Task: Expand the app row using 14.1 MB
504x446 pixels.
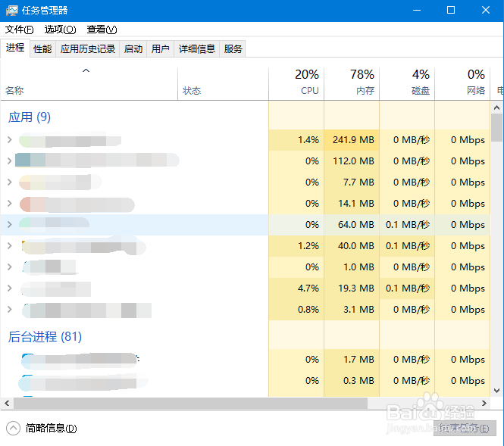Action: (10, 204)
